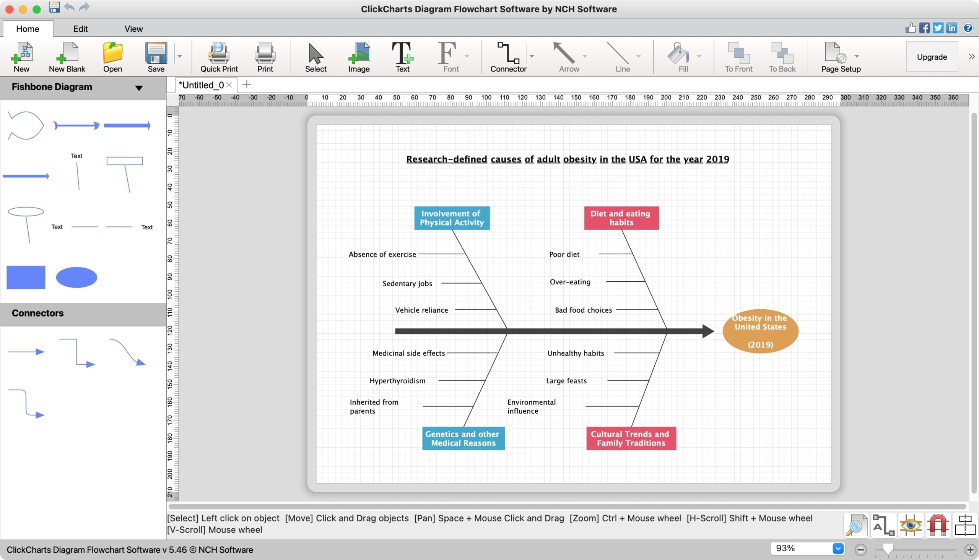This screenshot has width=979, height=560.
Task: Share on LinkedIn icon
Action: (952, 28)
